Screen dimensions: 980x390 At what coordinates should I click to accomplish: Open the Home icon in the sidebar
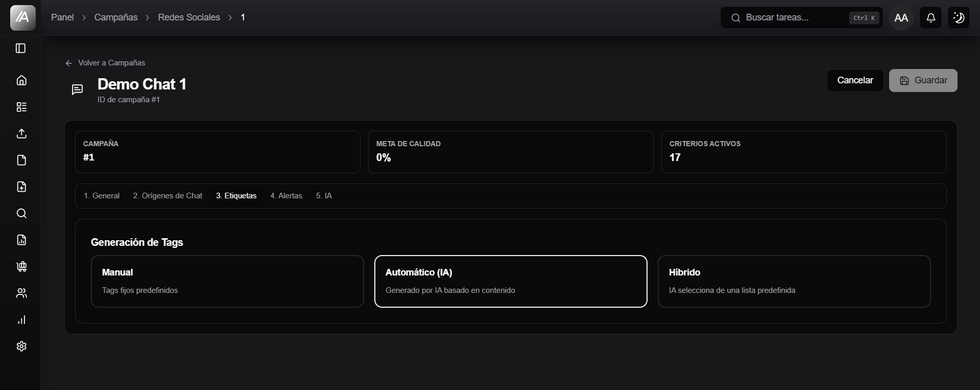pyautogui.click(x=21, y=80)
